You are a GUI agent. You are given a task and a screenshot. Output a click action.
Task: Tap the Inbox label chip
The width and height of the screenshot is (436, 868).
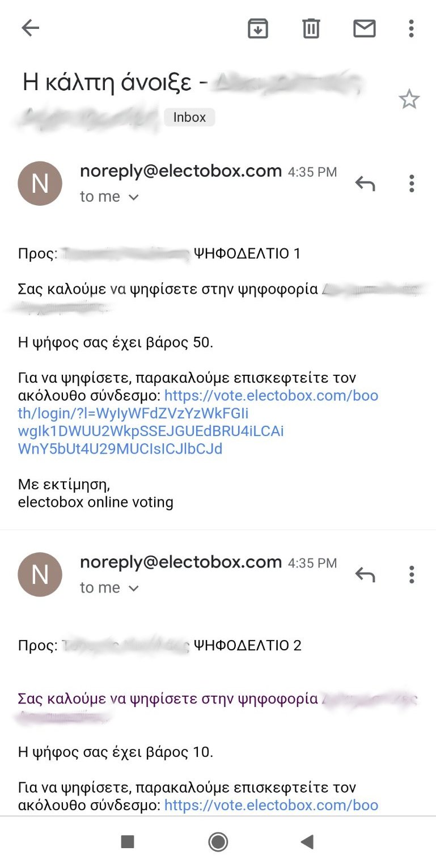(x=189, y=117)
